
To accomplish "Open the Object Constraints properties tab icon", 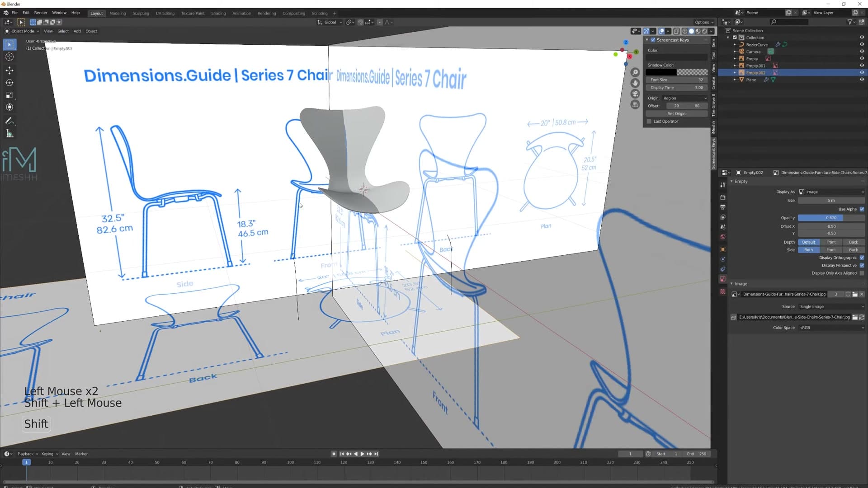I will 722,269.
